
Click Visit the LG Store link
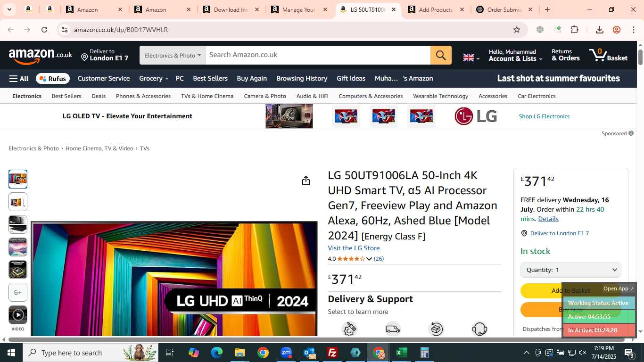pyautogui.click(x=354, y=248)
